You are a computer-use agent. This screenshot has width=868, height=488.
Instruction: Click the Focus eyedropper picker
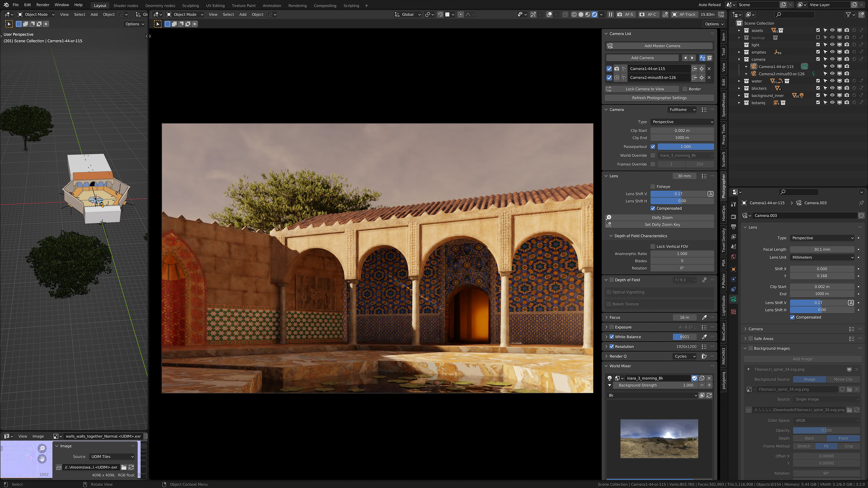tap(704, 318)
